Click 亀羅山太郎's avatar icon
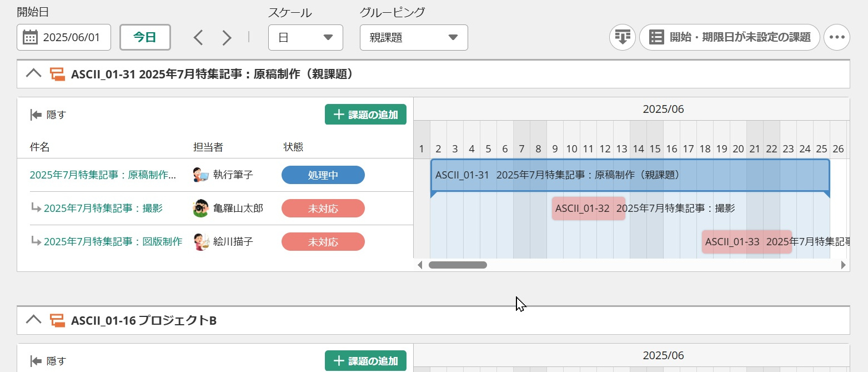Image resolution: width=868 pixels, height=372 pixels. (x=200, y=209)
